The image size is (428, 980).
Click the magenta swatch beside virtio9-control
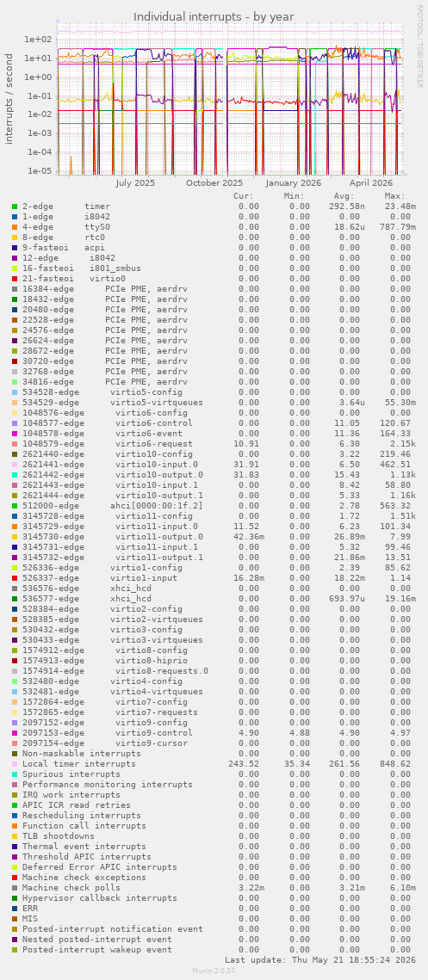click(15, 732)
